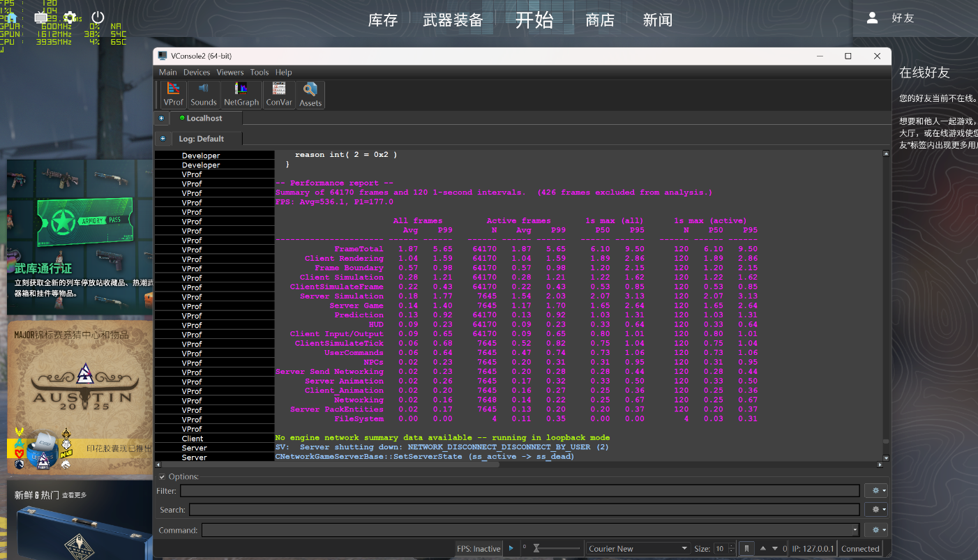This screenshot has height=560, width=978.
Task: Open the Courier New font dropdown
Action: pos(638,549)
